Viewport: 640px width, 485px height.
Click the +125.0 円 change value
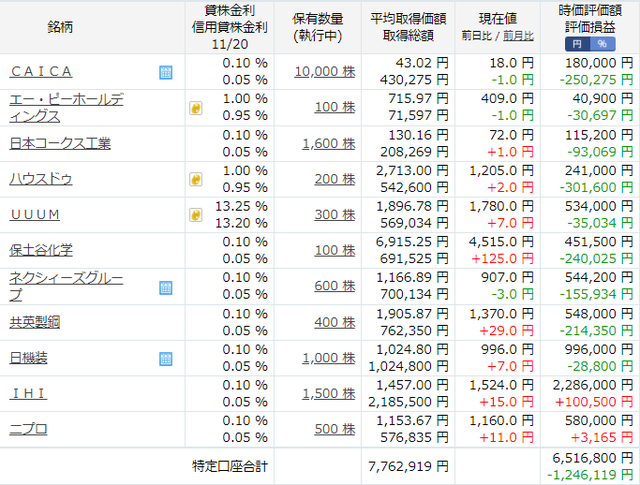[x=502, y=258]
